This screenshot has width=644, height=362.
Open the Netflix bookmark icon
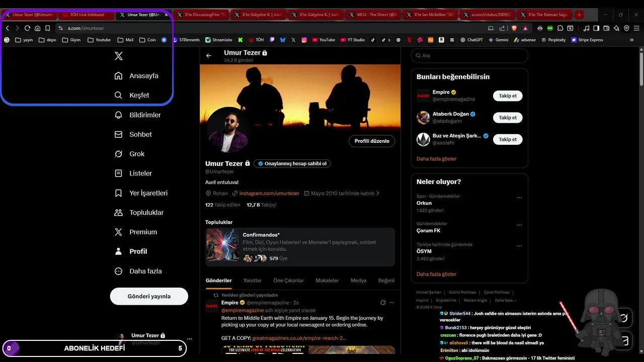click(x=409, y=40)
